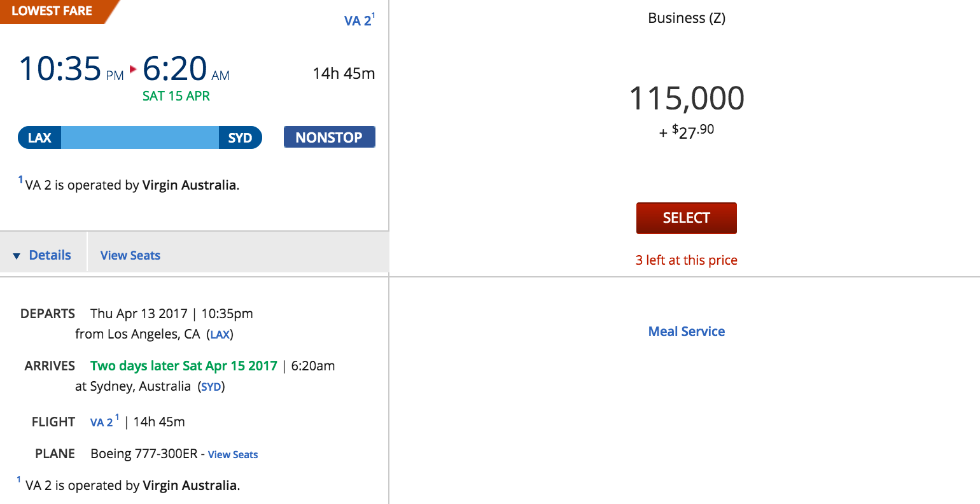Click the 115,000 miles price
The image size is (980, 504).
[x=686, y=98]
